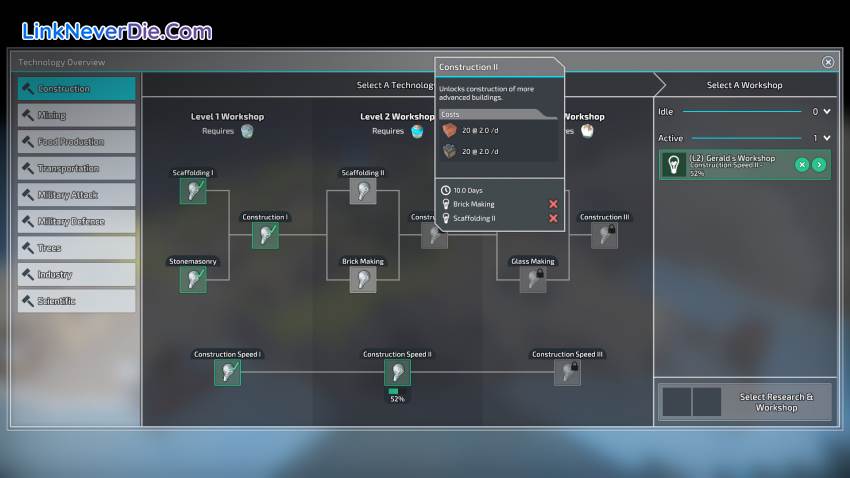Click green arrow button on Gerald's Workshop

pyautogui.click(x=819, y=164)
